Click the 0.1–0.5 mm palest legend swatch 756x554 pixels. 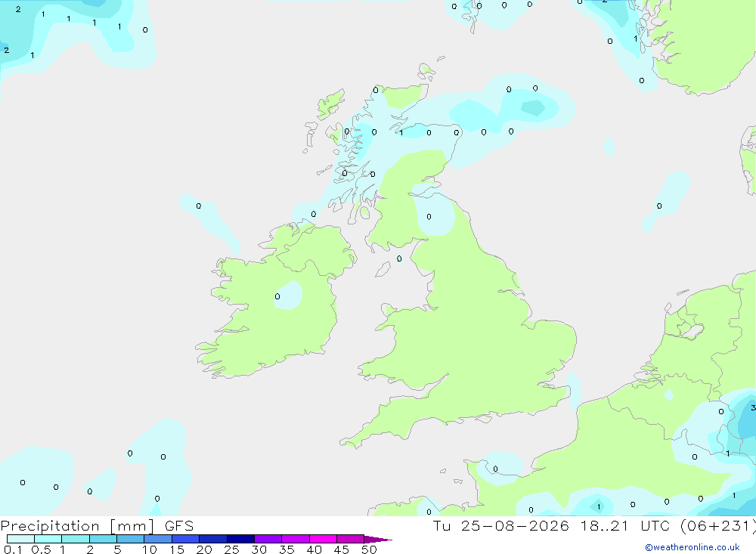[x=20, y=539]
